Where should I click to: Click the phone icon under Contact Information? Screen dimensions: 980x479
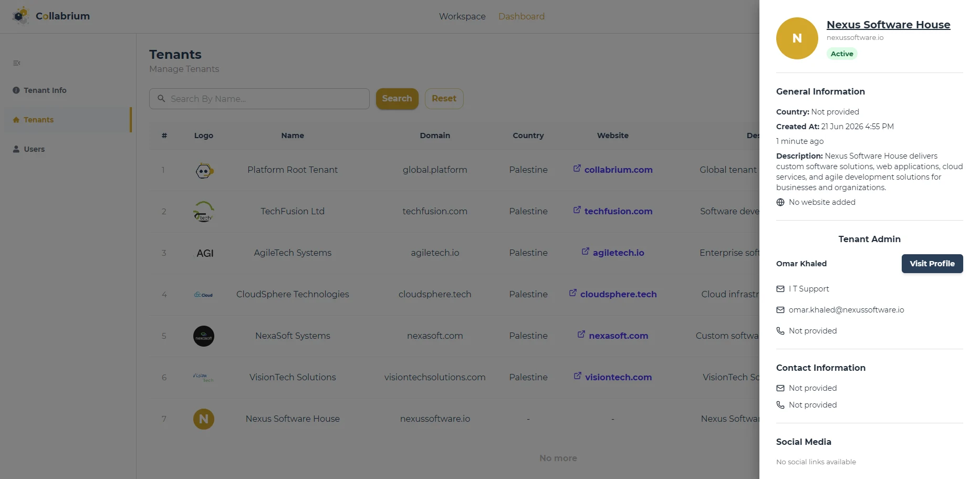pos(780,405)
